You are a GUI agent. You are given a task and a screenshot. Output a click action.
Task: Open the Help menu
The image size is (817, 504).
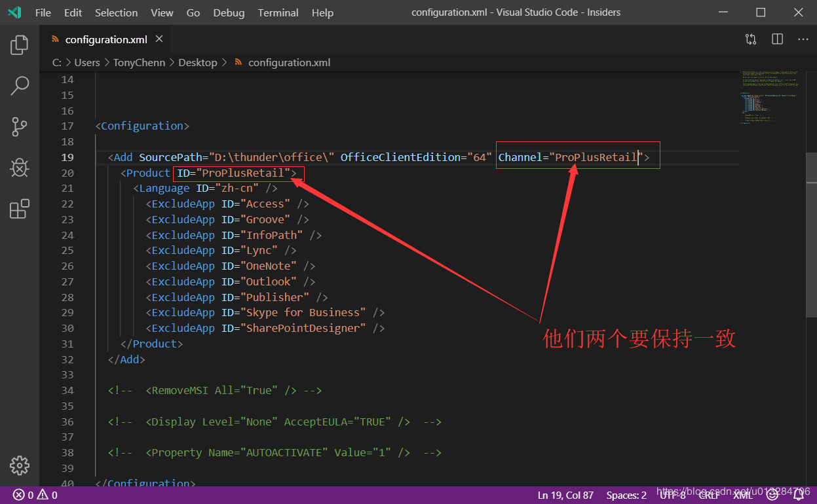pos(322,12)
